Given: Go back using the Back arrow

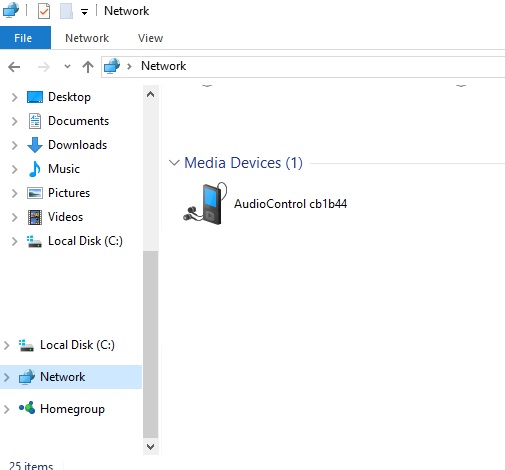Looking at the screenshot, I should pos(14,67).
